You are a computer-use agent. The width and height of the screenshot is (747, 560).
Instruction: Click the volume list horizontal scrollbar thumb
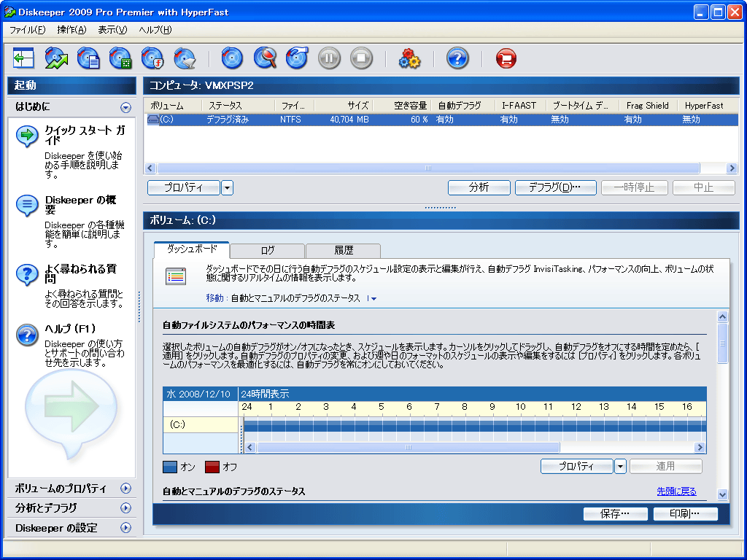click(x=428, y=168)
